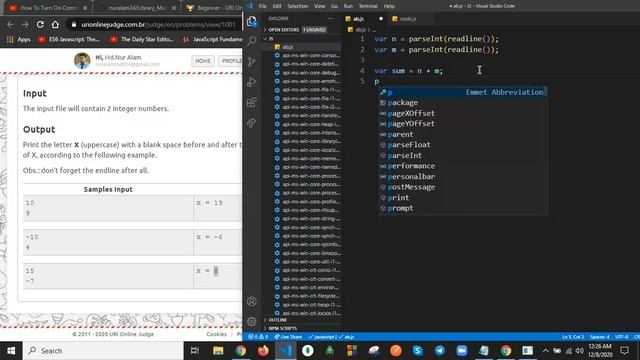Click the Spaces: 4 status bar entry
Viewport: 640px width, 360px height.
click(600, 337)
